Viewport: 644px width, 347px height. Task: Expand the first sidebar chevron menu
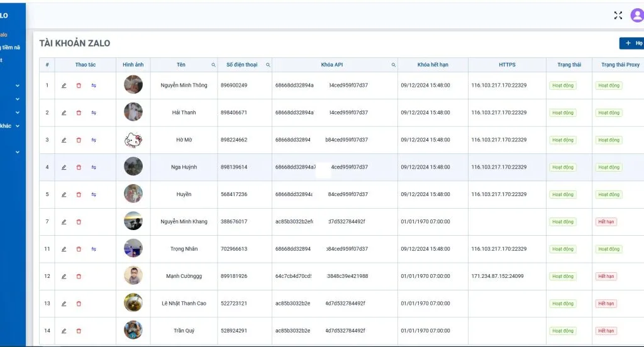pyautogui.click(x=18, y=85)
